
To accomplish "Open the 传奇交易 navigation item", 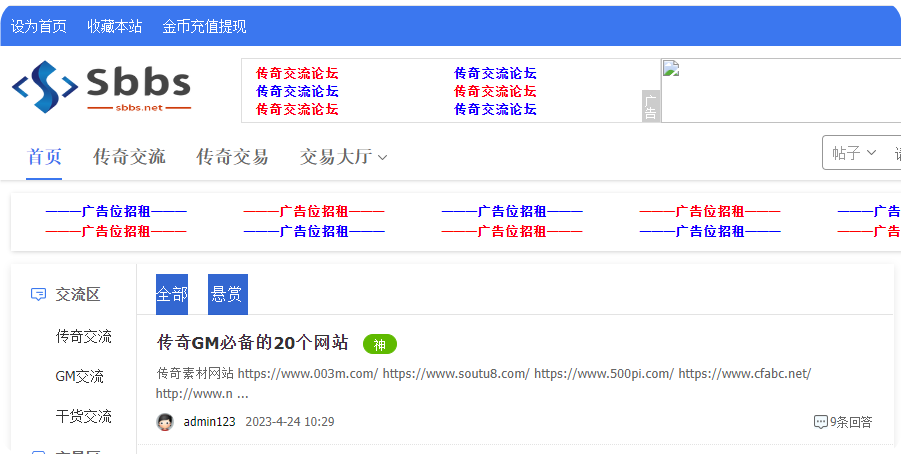I will [x=232, y=157].
